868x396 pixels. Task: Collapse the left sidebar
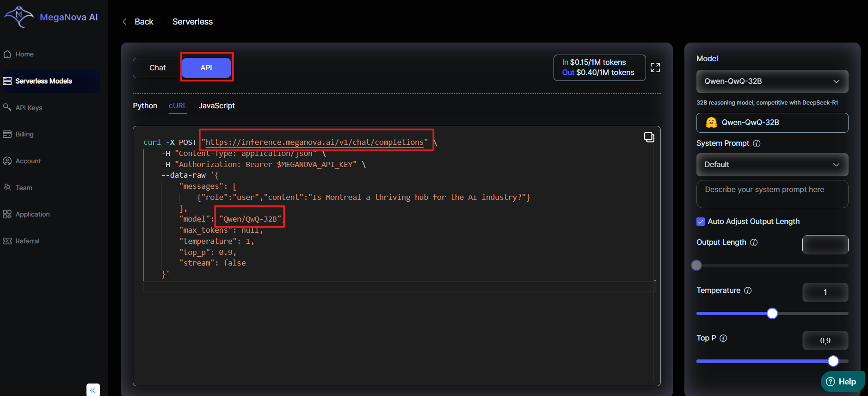(x=93, y=390)
